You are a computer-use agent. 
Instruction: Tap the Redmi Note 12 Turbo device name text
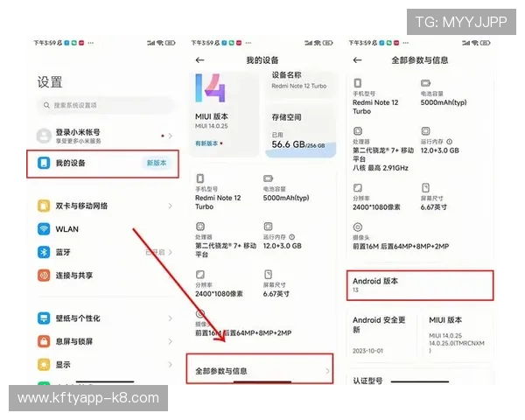pyautogui.click(x=299, y=86)
